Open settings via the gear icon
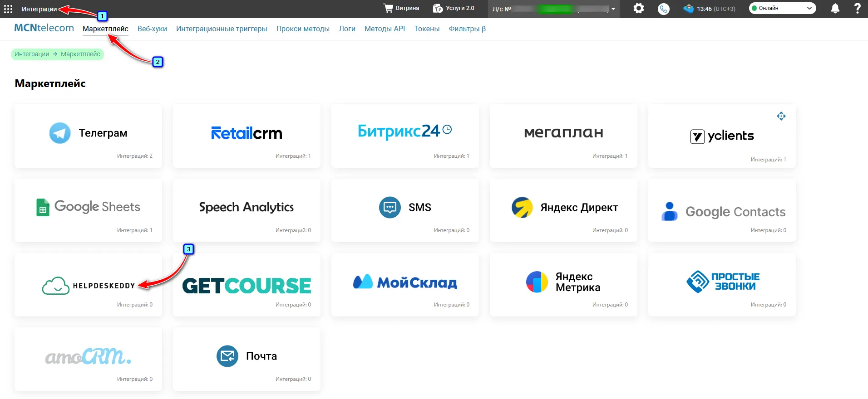This screenshot has width=868, height=399. pos(639,8)
